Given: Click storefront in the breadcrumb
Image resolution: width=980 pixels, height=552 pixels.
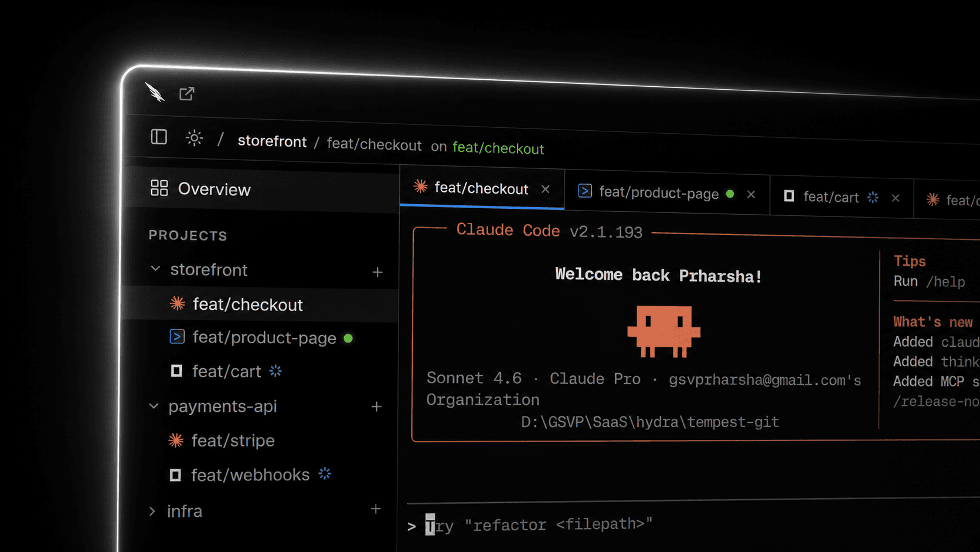Looking at the screenshot, I should [272, 141].
